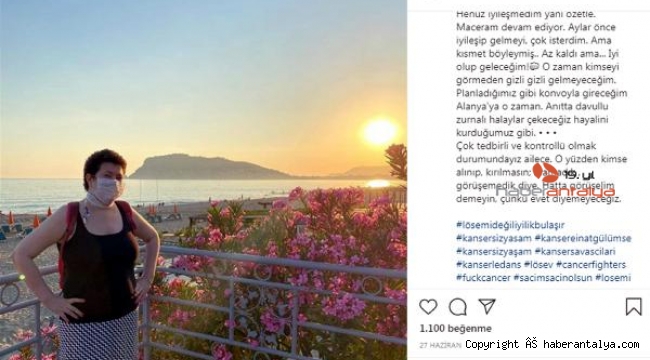Click the copyright haberantalya.com text
This screenshot has width=650, height=360.
552,344
